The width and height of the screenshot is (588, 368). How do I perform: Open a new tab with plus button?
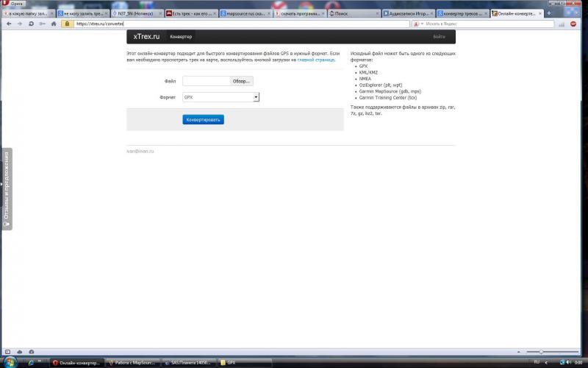[549, 13]
